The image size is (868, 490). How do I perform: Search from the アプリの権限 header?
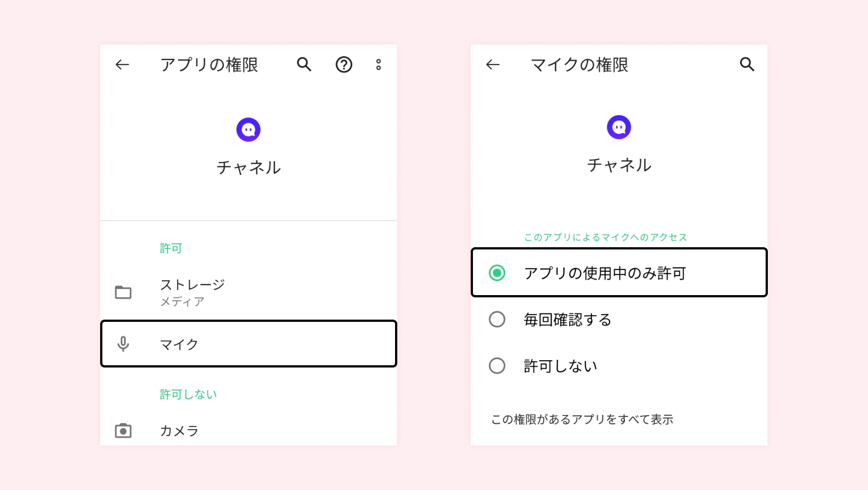click(304, 65)
